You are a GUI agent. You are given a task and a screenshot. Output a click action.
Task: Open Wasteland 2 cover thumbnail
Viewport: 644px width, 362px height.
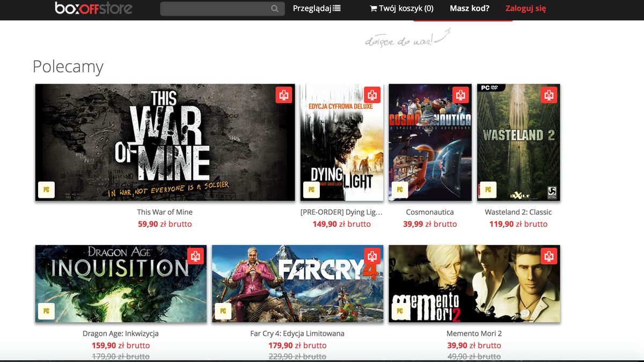tap(518, 142)
